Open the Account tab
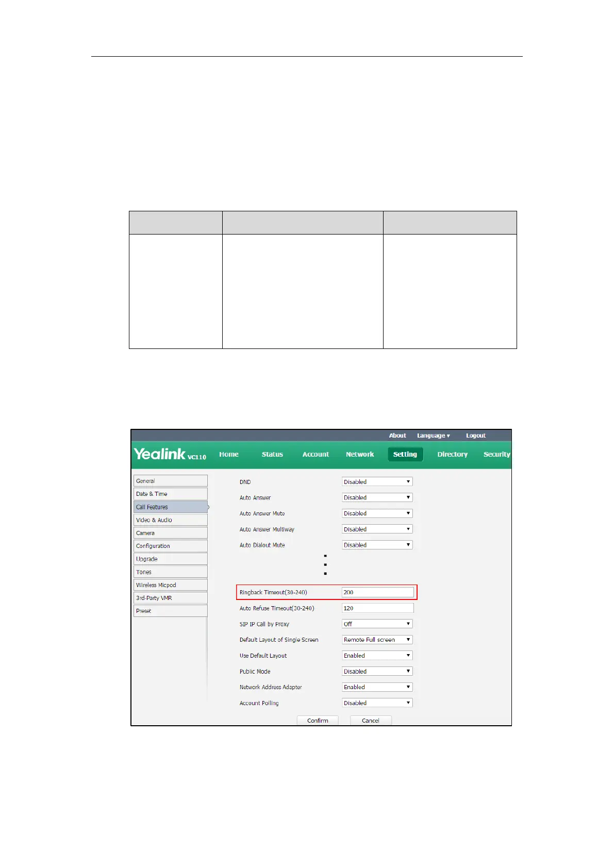This screenshot has height=868, width=614. pyautogui.click(x=316, y=454)
